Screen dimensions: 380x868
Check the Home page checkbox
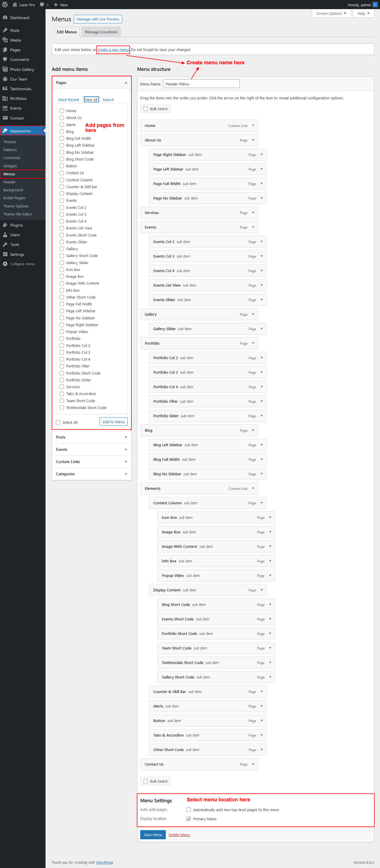point(62,110)
